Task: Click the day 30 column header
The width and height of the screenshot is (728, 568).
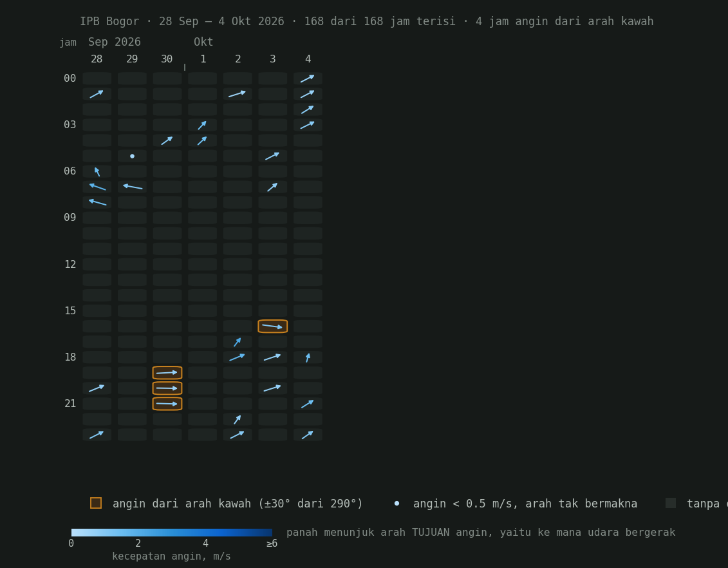Action: pyautogui.click(x=167, y=59)
